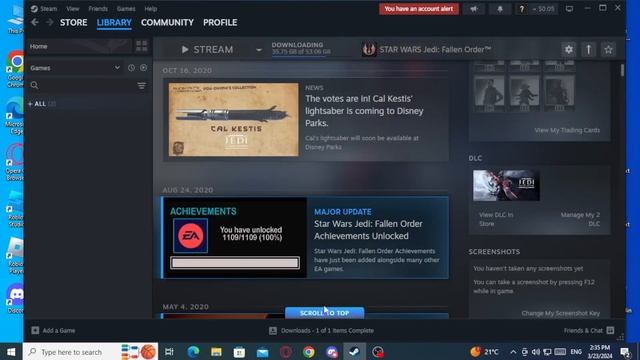The height and width of the screenshot is (360, 640).
Task: Open Downloads status at bottom
Action: pyautogui.click(x=322, y=330)
